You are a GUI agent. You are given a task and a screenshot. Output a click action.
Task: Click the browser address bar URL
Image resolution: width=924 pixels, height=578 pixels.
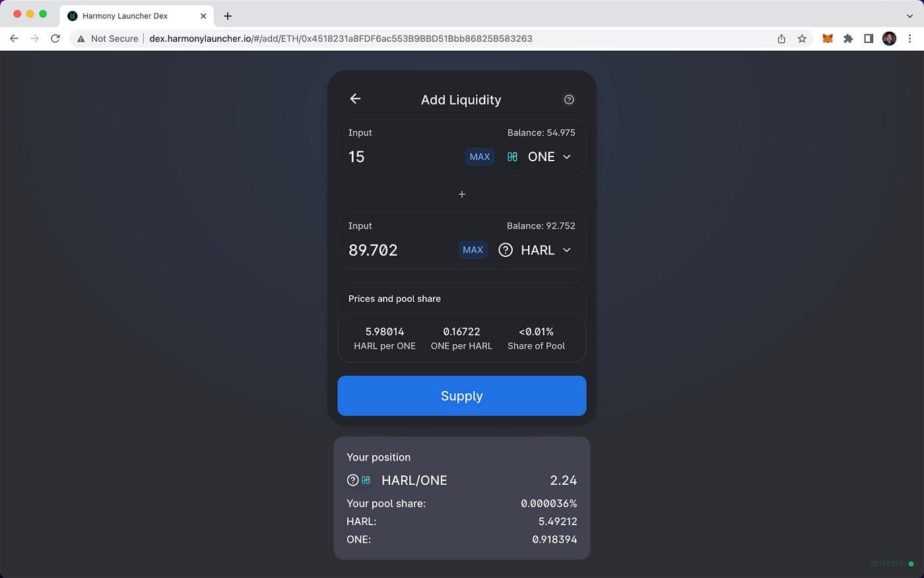[341, 38]
